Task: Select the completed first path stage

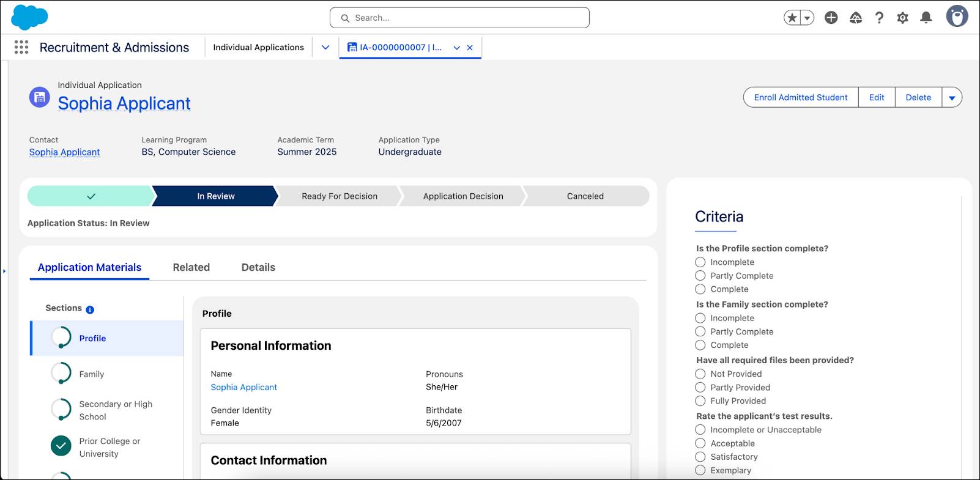Action: [x=91, y=196]
